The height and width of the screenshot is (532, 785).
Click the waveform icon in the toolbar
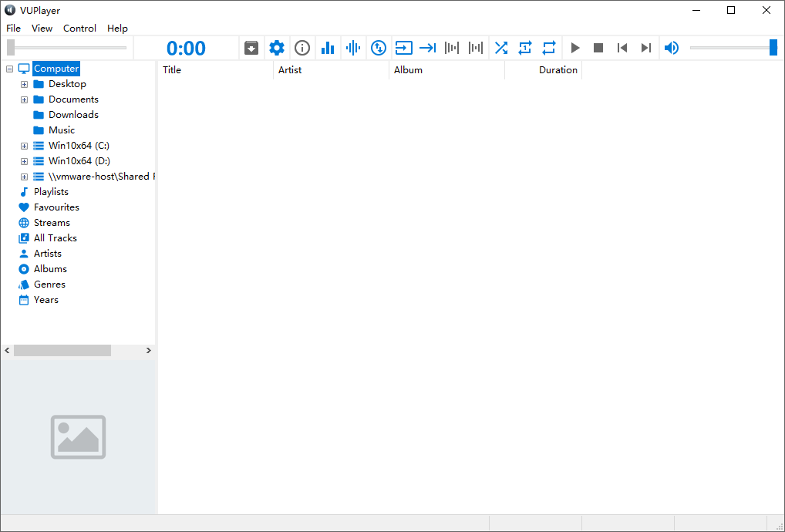coord(353,48)
